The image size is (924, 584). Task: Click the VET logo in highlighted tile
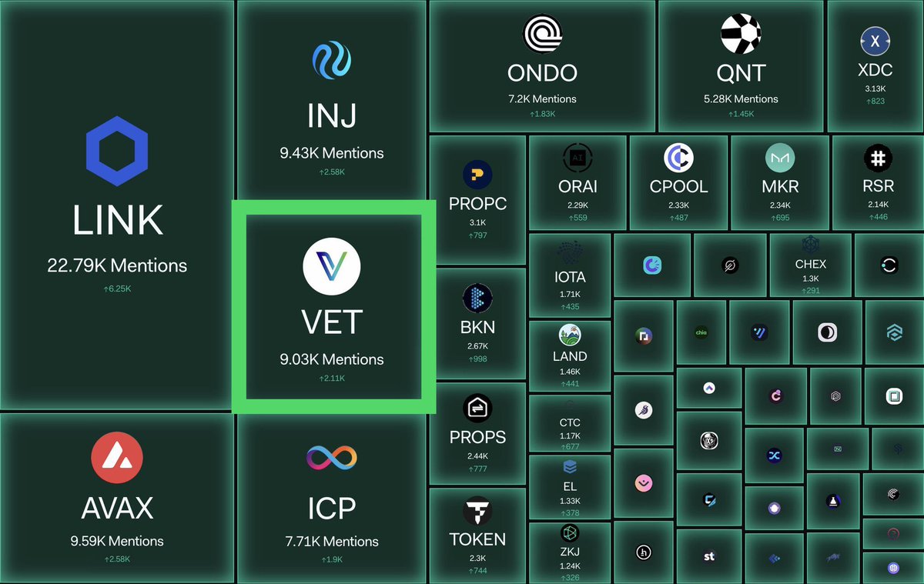pyautogui.click(x=332, y=265)
